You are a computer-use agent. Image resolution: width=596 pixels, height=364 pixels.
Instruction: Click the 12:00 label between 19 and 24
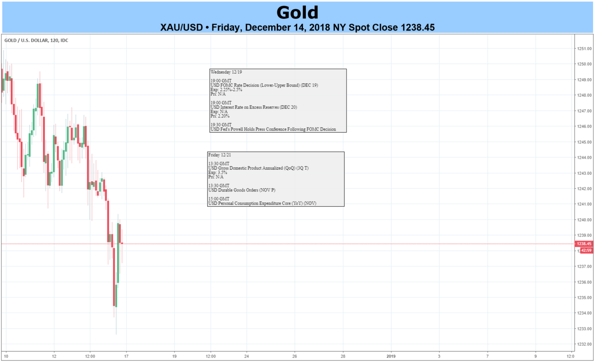(211, 356)
